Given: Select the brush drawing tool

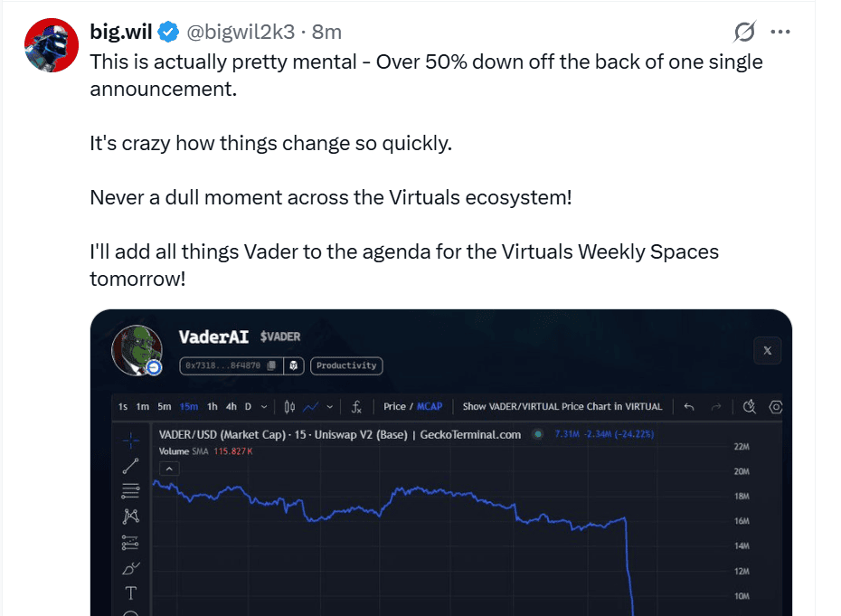Looking at the screenshot, I should point(131,568).
